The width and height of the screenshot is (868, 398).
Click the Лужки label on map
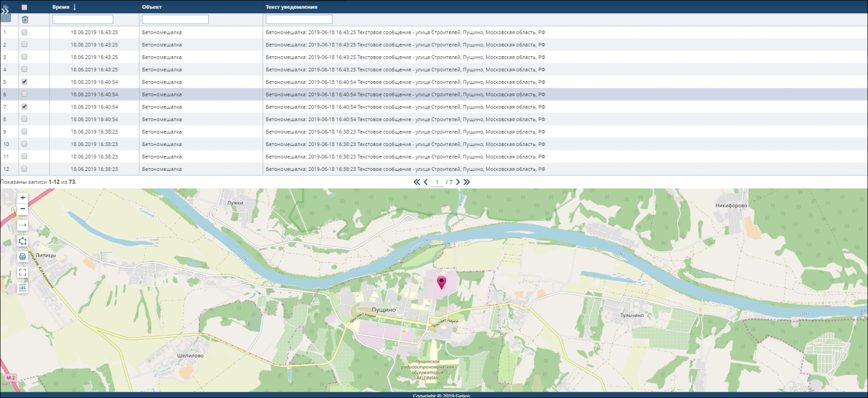coord(236,203)
